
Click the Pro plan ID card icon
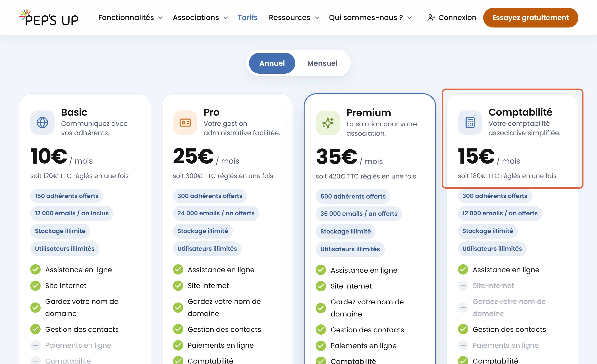pos(185,123)
